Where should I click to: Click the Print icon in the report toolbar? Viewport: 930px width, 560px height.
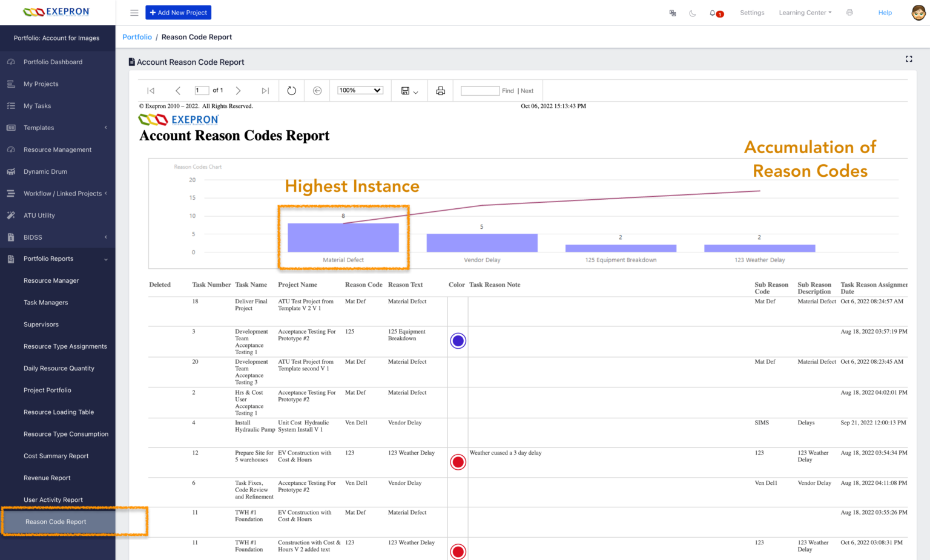click(x=440, y=90)
